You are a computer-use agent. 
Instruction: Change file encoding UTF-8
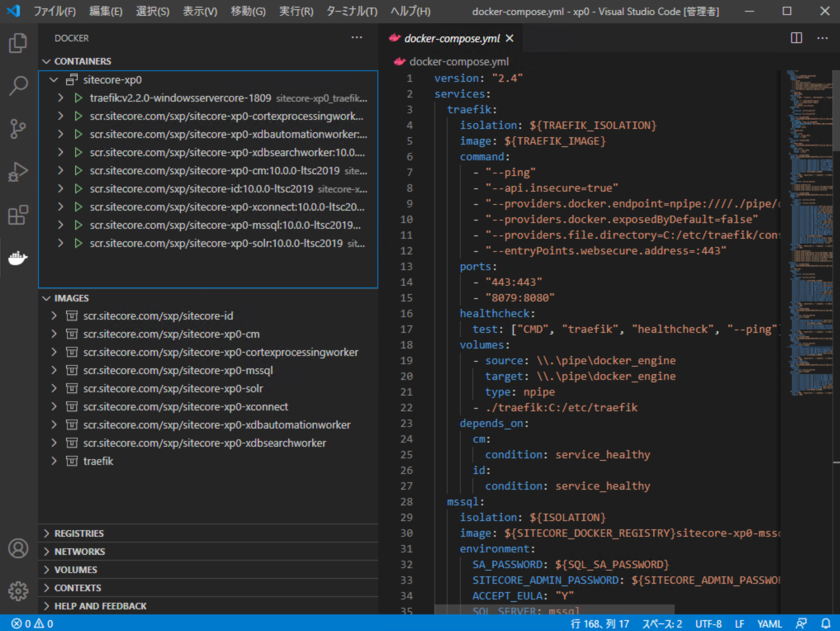[708, 623]
